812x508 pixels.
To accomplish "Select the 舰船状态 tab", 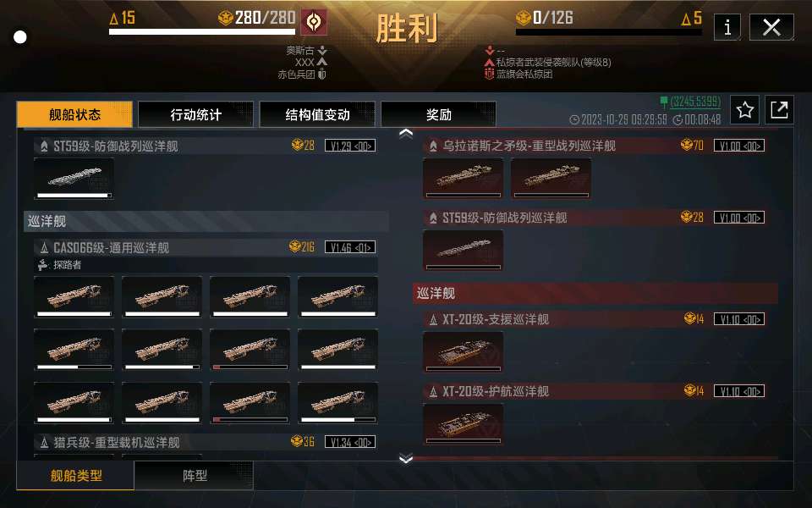I will pos(74,114).
